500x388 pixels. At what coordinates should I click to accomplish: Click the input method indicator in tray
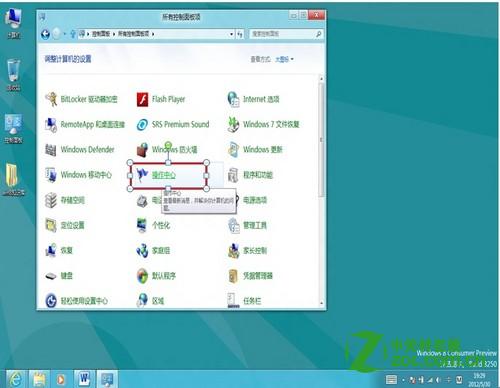(x=459, y=380)
